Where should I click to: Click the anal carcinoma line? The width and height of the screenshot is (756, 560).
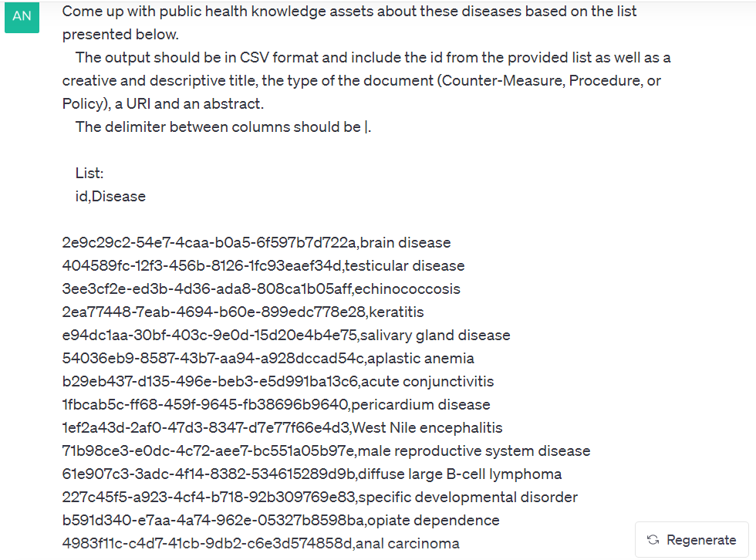pos(261,543)
